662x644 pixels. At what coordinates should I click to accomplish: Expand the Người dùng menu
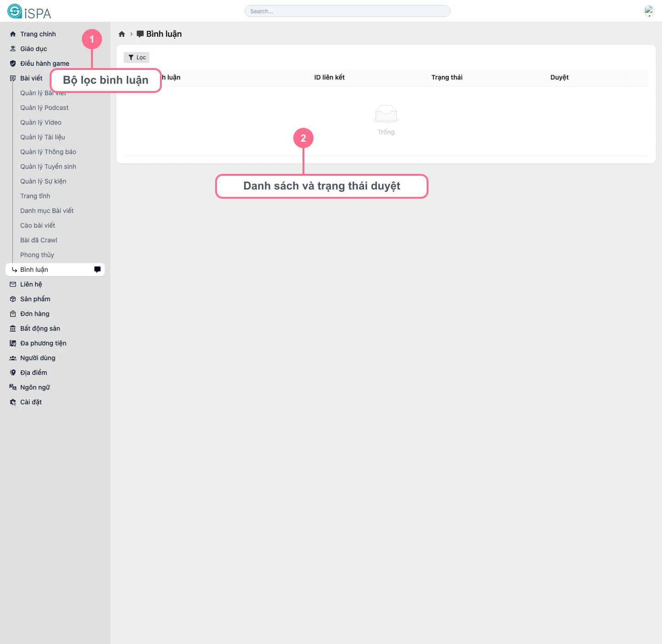pyautogui.click(x=38, y=358)
